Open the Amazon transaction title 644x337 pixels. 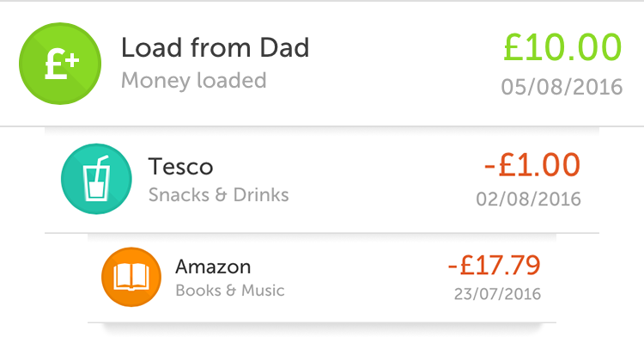213,267
